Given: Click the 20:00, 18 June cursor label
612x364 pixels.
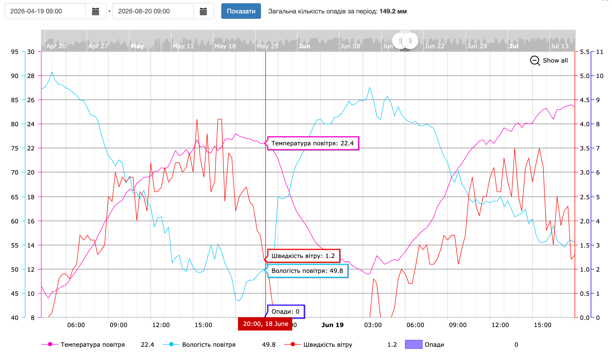Looking at the screenshot, I should [265, 324].
